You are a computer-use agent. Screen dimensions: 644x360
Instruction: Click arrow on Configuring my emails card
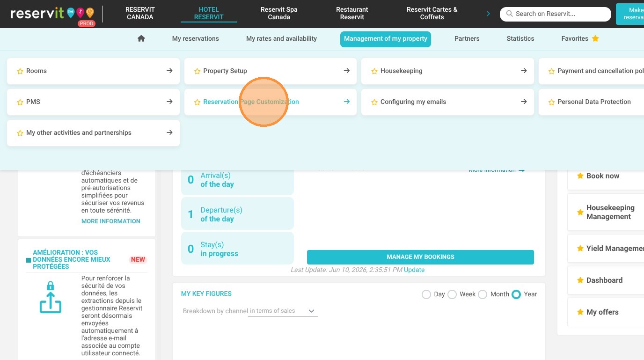click(x=524, y=102)
